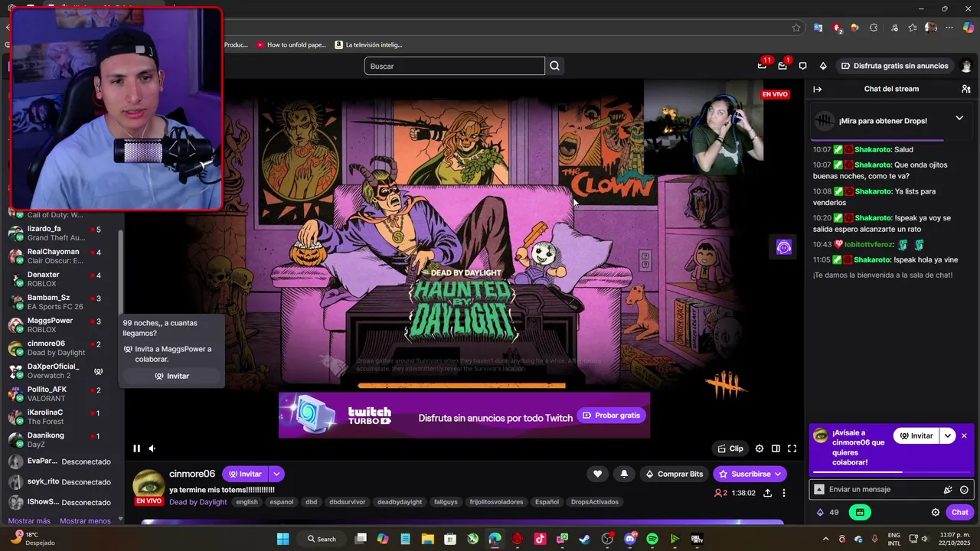
Task: Click the Windows Start button
Action: coord(283,539)
